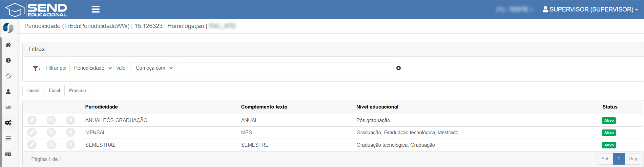644x167 pixels.
Task: Delete the SEMESTRAL row
Action: click(70, 145)
